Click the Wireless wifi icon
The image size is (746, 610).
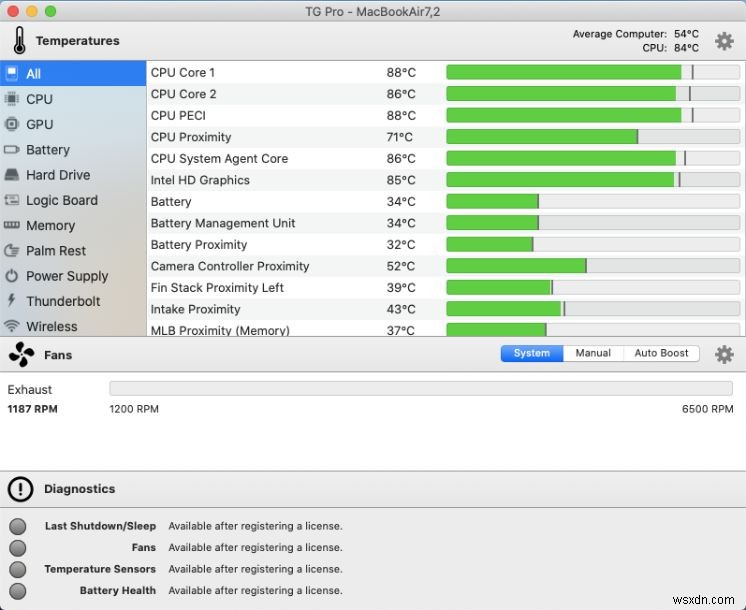12,326
